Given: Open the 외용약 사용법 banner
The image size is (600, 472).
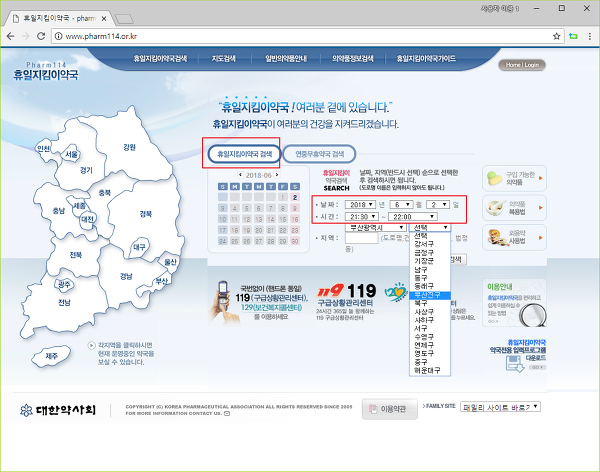Looking at the screenshot, I should point(514,237).
